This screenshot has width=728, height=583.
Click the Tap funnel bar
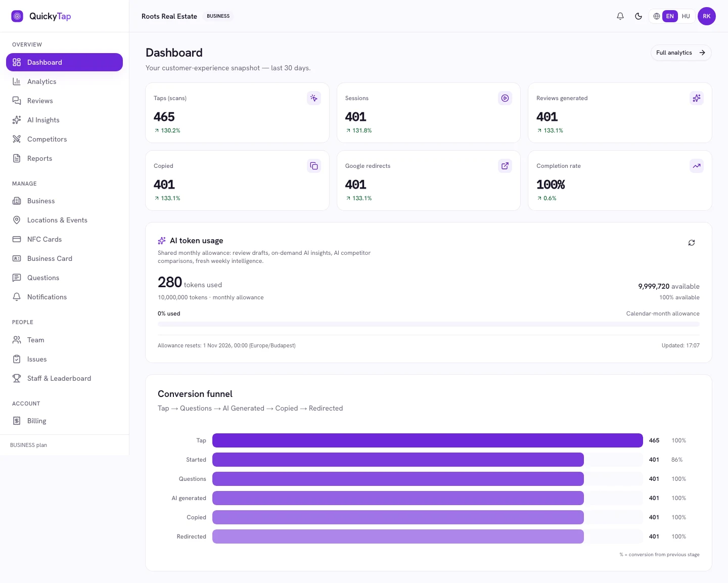[x=428, y=440]
